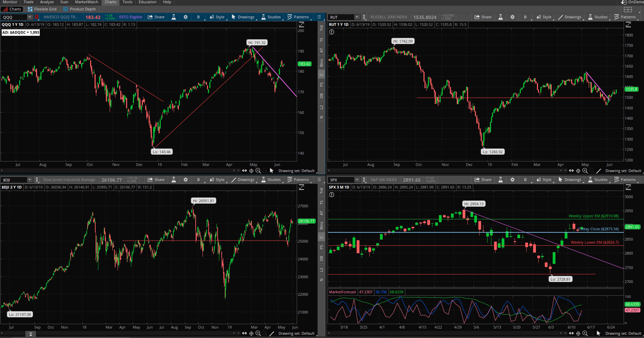Toggle the PS side panel on QQQ chart
The width and height of the screenshot is (644, 338).
click(x=322, y=84)
